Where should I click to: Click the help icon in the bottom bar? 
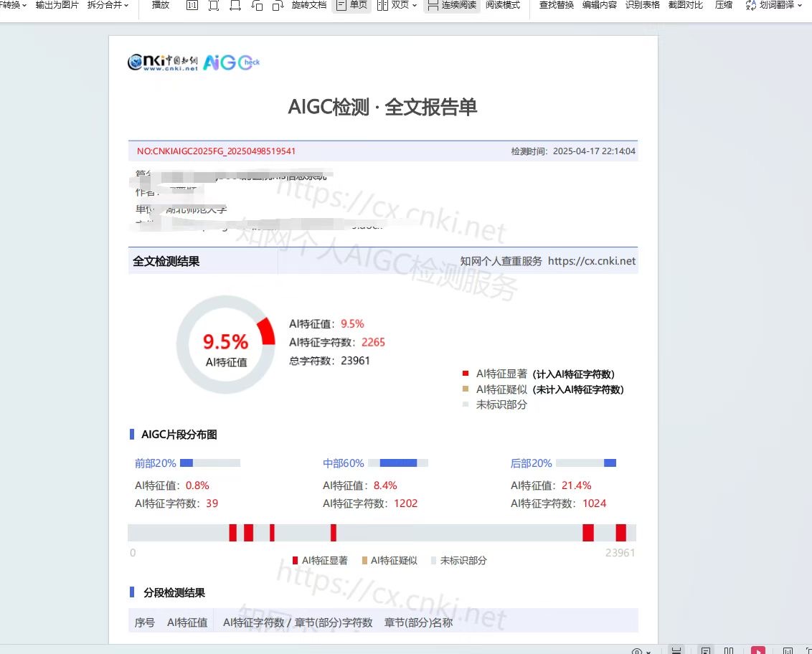pyautogui.click(x=638, y=650)
